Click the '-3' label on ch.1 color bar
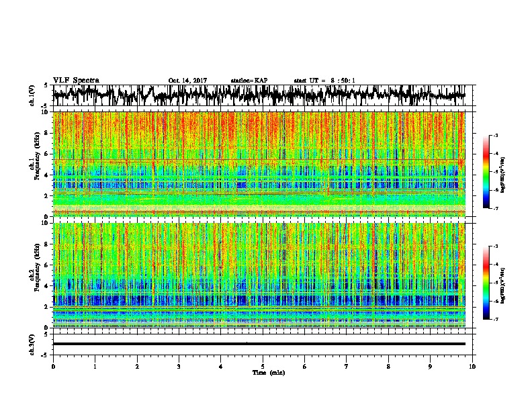532x411 pixels. pos(496,136)
